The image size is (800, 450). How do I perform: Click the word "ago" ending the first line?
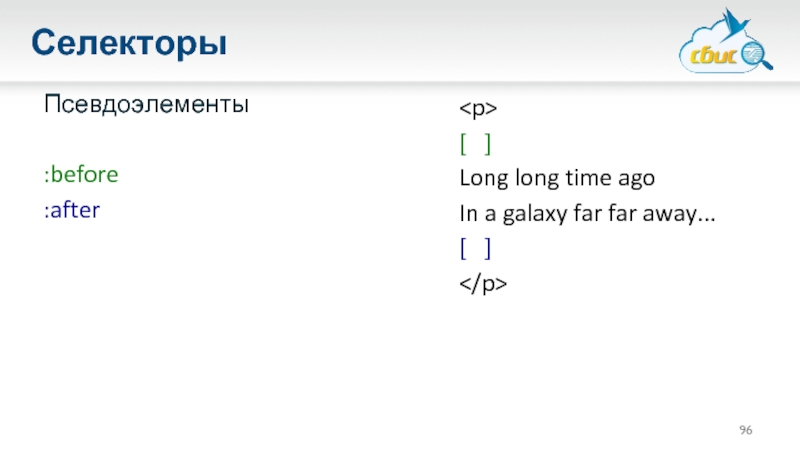[x=638, y=179]
